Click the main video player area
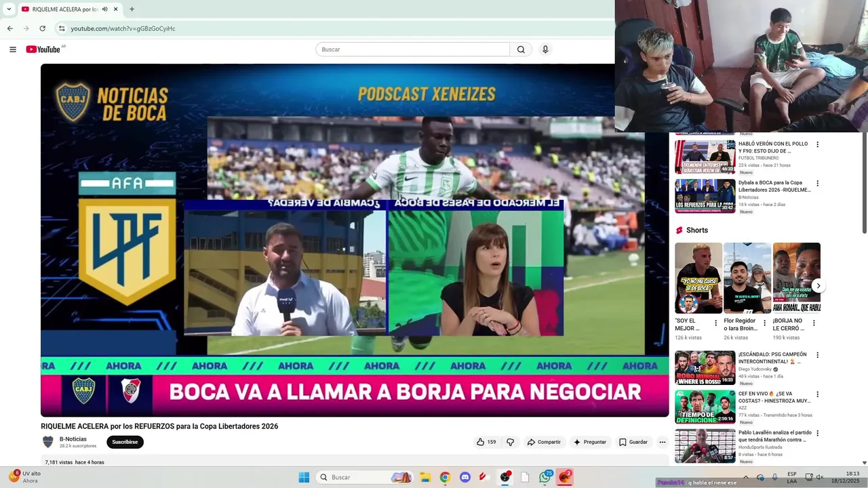 (x=355, y=240)
